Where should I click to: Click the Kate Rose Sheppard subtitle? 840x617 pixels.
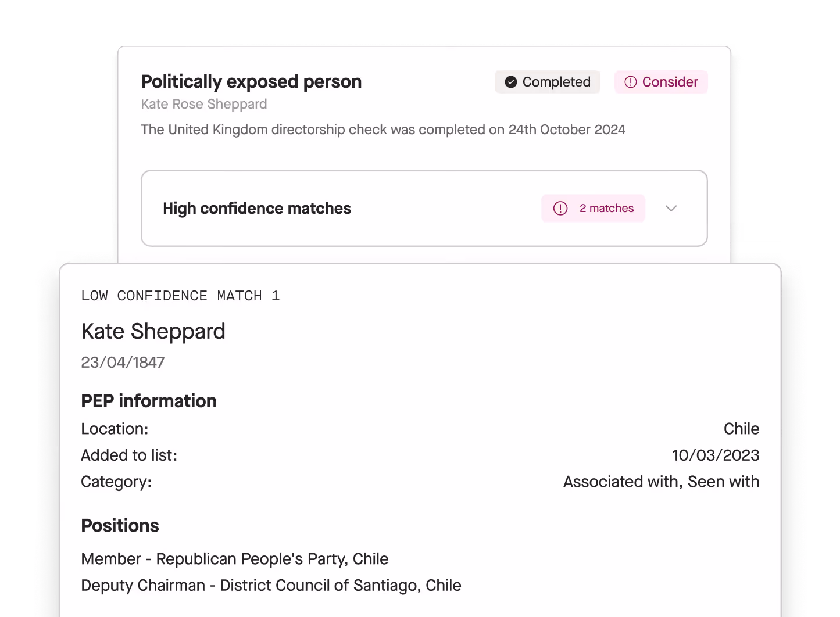204,104
